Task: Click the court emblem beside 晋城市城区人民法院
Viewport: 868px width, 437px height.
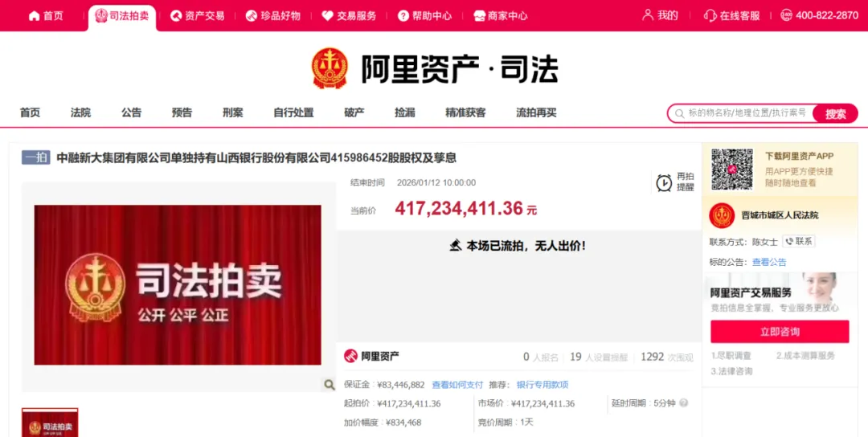Action: tap(722, 215)
